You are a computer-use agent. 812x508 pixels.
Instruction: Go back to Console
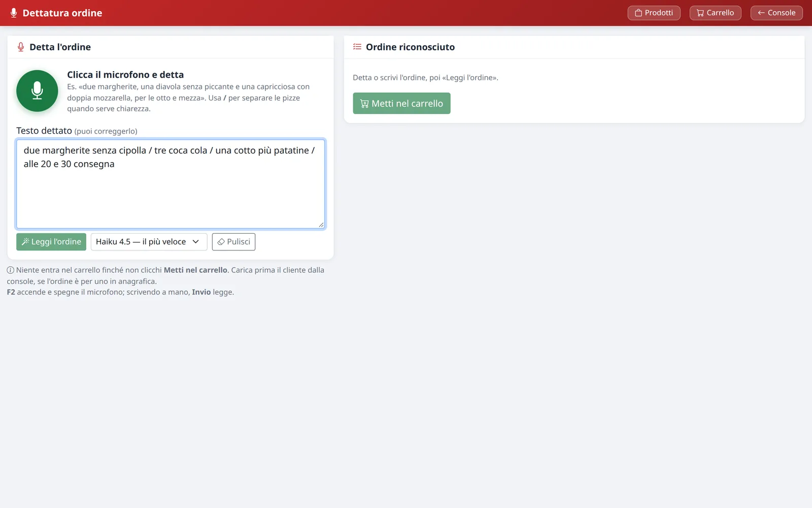pos(776,13)
